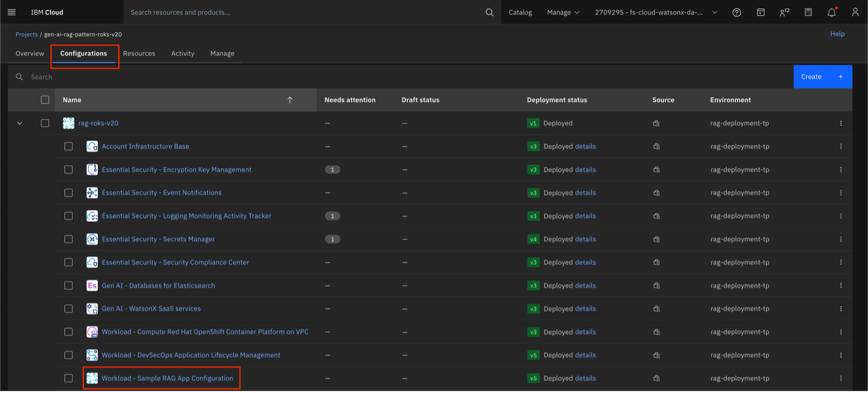
Task: Expand the account switcher dropdown
Action: tap(656, 12)
